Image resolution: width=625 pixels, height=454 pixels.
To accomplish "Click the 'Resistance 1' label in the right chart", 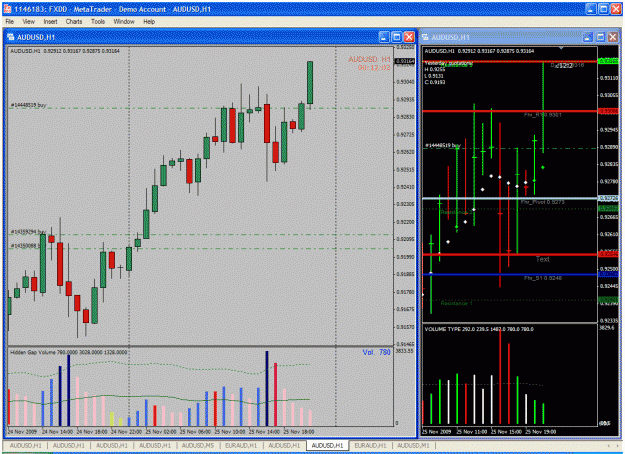I will 456,304.
